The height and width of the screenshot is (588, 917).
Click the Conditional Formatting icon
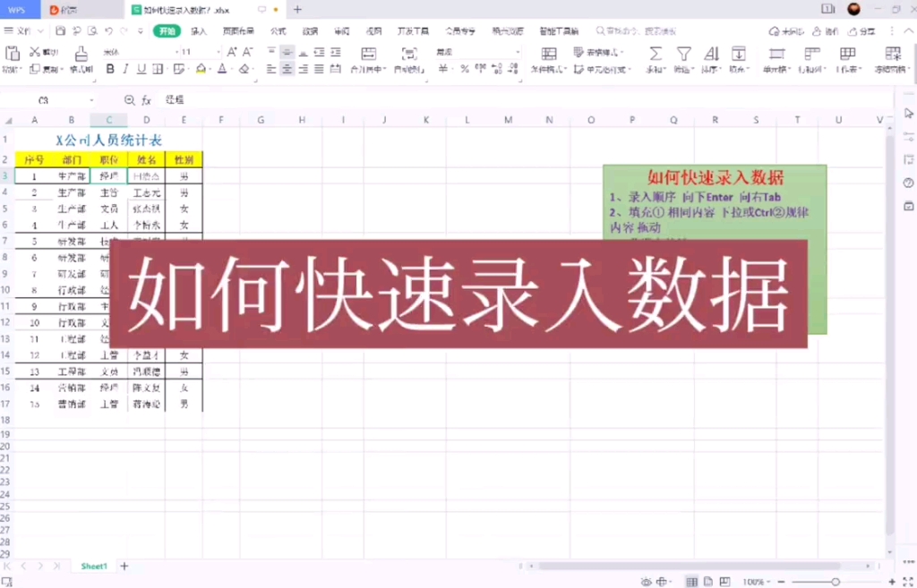549,54
